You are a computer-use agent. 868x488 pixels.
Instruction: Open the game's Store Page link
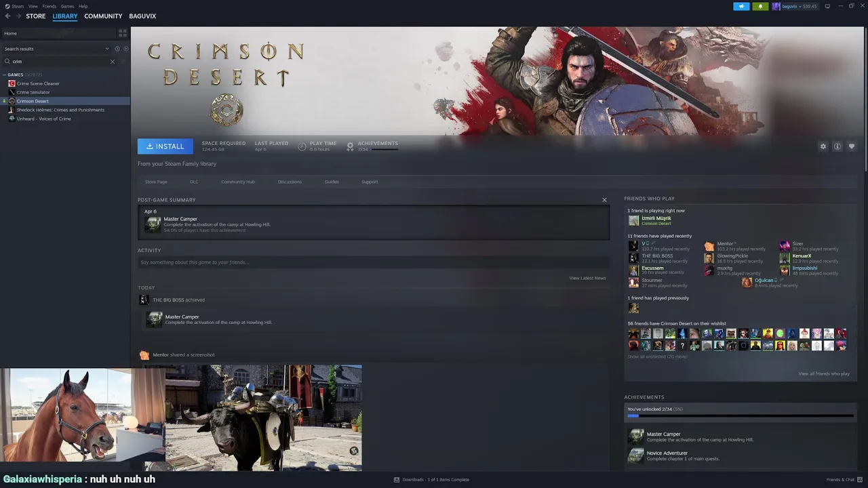click(x=156, y=182)
